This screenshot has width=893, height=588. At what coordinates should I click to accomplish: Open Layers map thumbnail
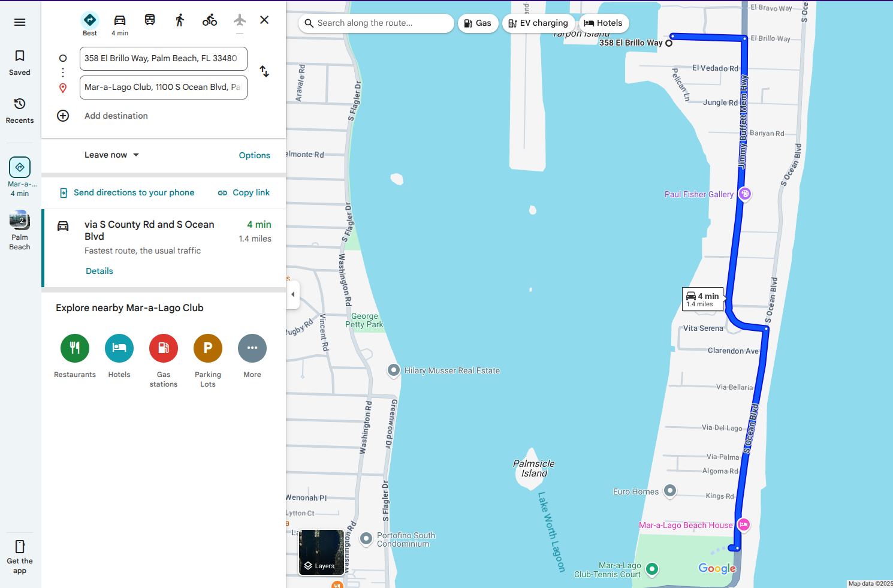point(322,552)
